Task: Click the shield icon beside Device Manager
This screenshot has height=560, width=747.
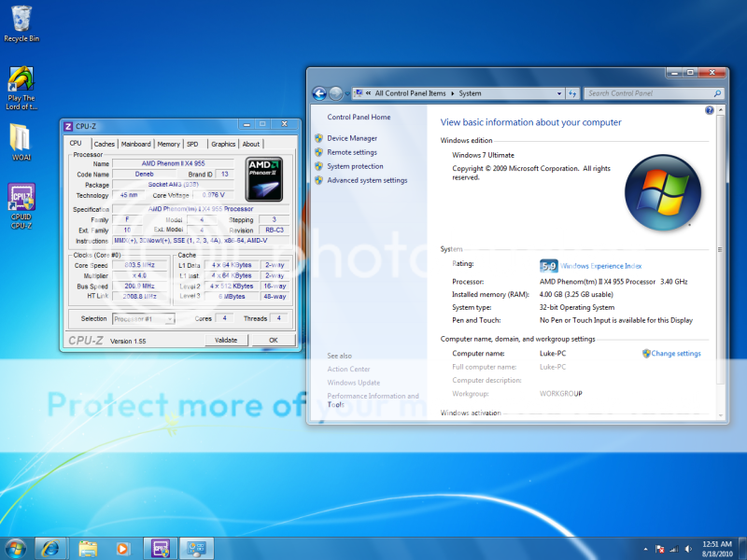Action: (318, 138)
